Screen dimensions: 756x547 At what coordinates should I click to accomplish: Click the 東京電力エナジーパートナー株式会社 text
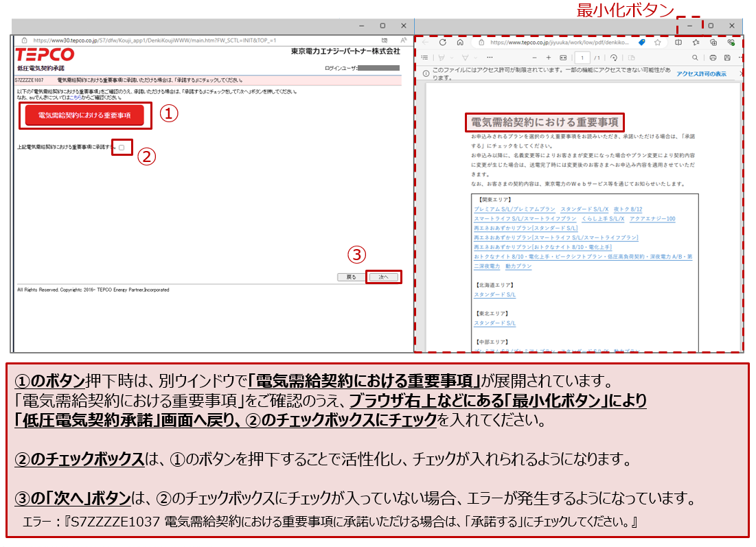point(345,51)
